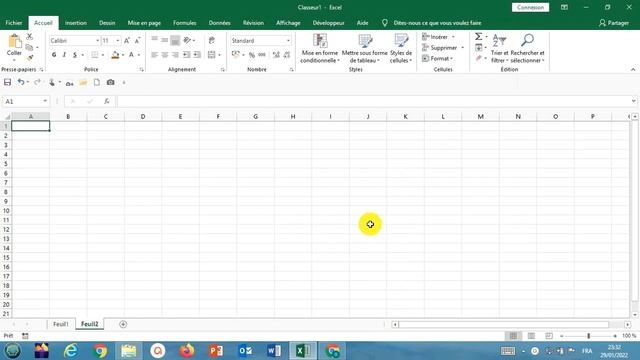
Task: Open the text orientation options
Action: tap(188, 40)
